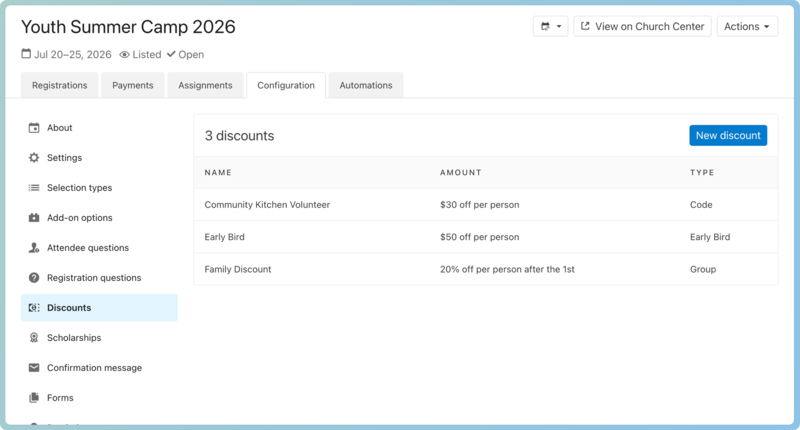This screenshot has height=430, width=800.
Task: Select the Automations tab
Action: coord(366,86)
